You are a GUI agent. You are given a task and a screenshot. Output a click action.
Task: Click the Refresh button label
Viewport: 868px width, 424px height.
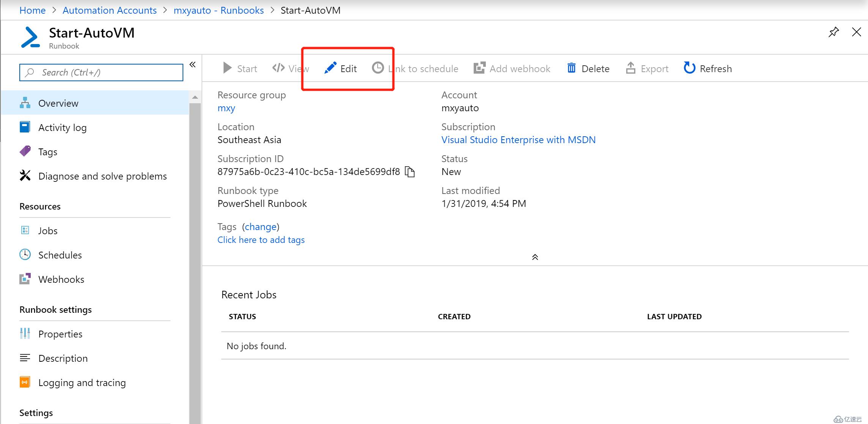[716, 69]
